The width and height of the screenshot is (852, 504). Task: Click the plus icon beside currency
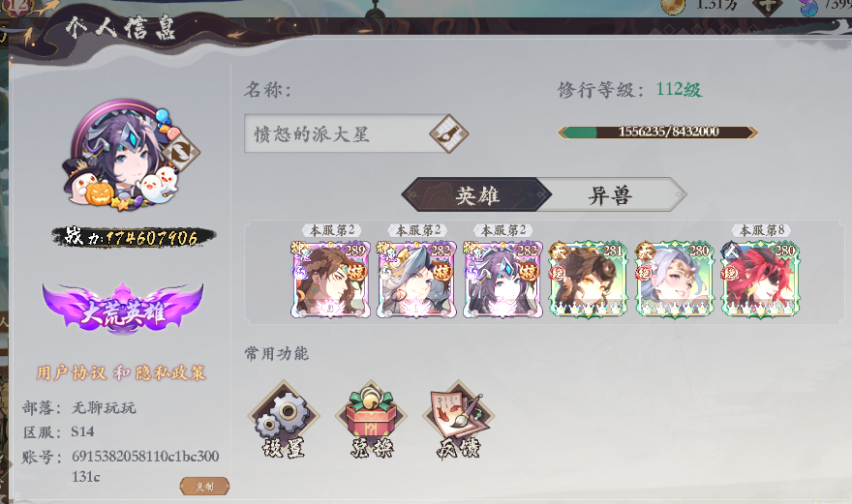767,7
